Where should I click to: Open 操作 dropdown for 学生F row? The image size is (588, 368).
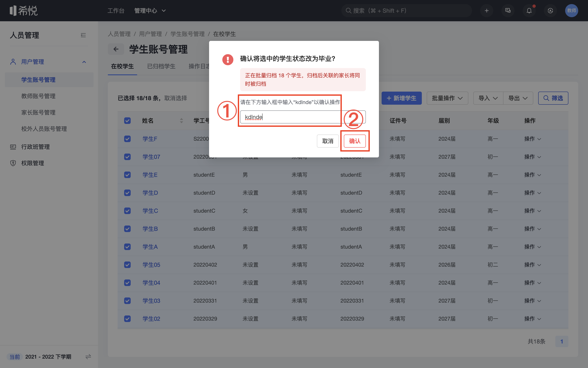coord(533,139)
